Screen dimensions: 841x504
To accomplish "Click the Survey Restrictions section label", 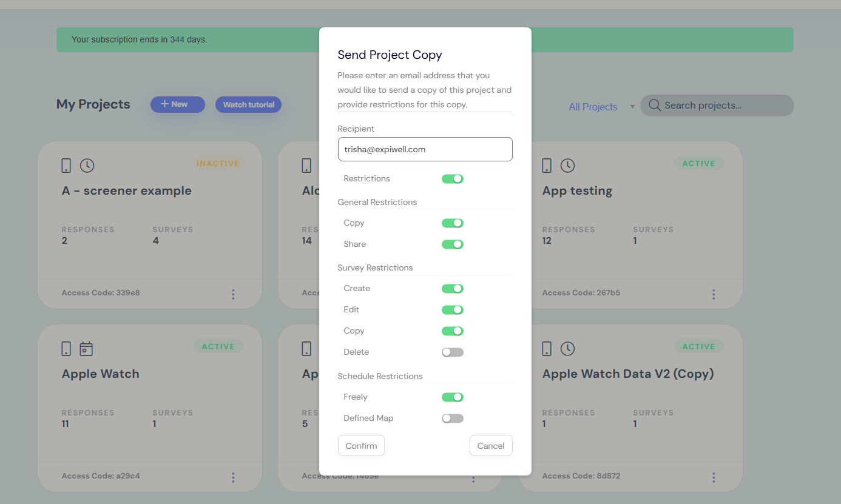I will 375,267.
